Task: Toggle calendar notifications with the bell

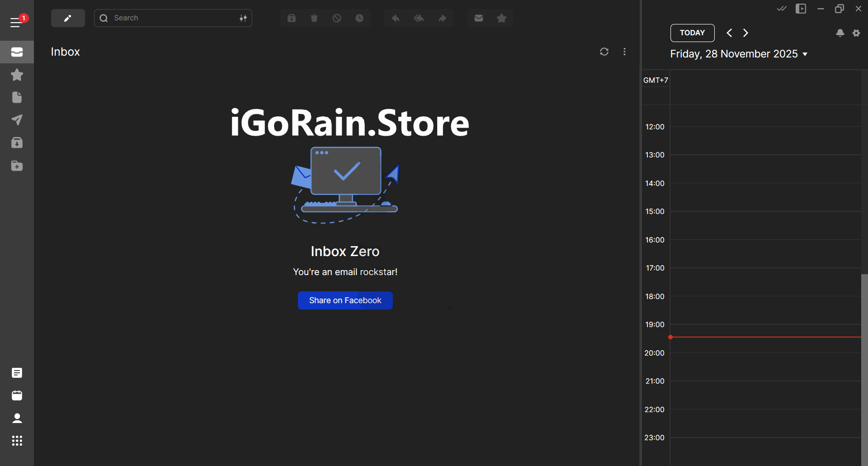Action: tap(840, 33)
